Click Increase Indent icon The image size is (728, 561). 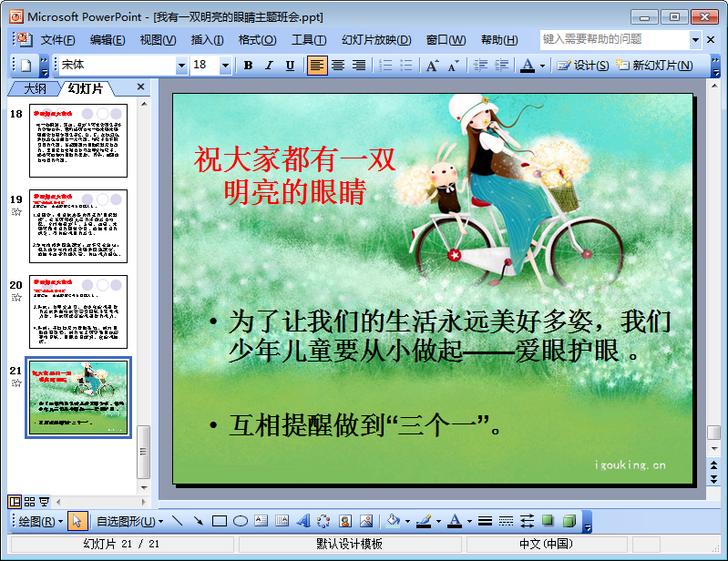[x=501, y=66]
